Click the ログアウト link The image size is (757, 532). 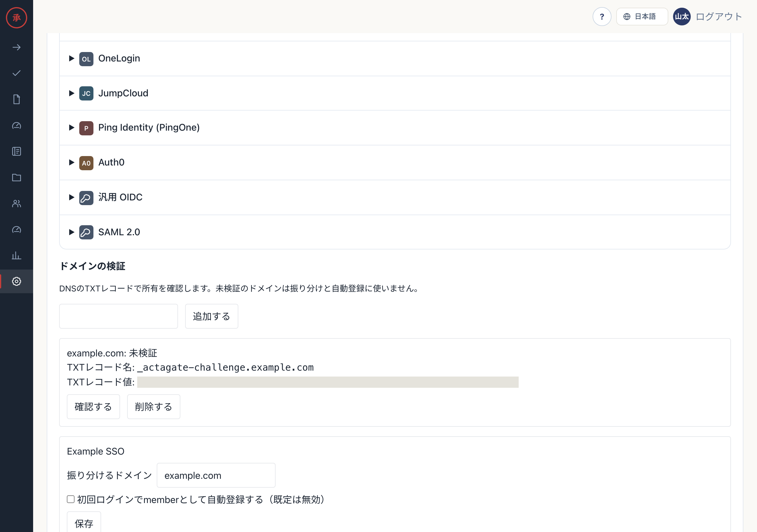click(719, 17)
